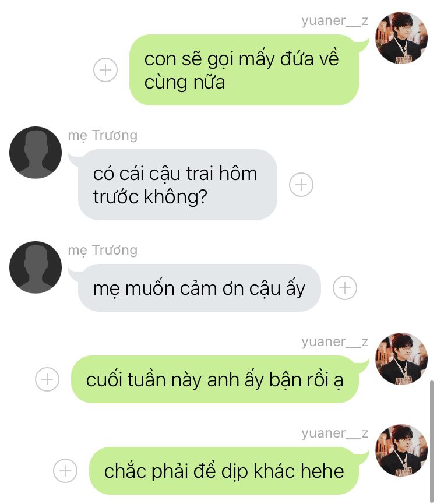Click plus icon beside "cuối tuần này anh ấy bận"
The width and height of the screenshot is (437, 504).
[x=47, y=379]
